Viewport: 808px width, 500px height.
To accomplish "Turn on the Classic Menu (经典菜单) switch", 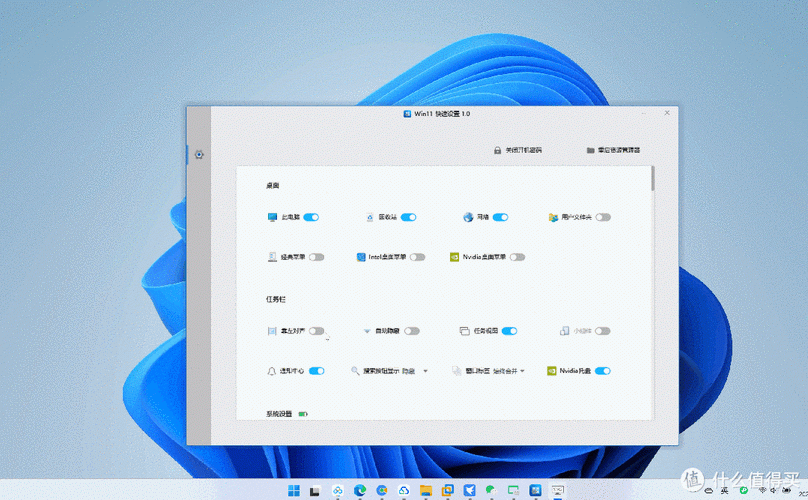I will (316, 257).
